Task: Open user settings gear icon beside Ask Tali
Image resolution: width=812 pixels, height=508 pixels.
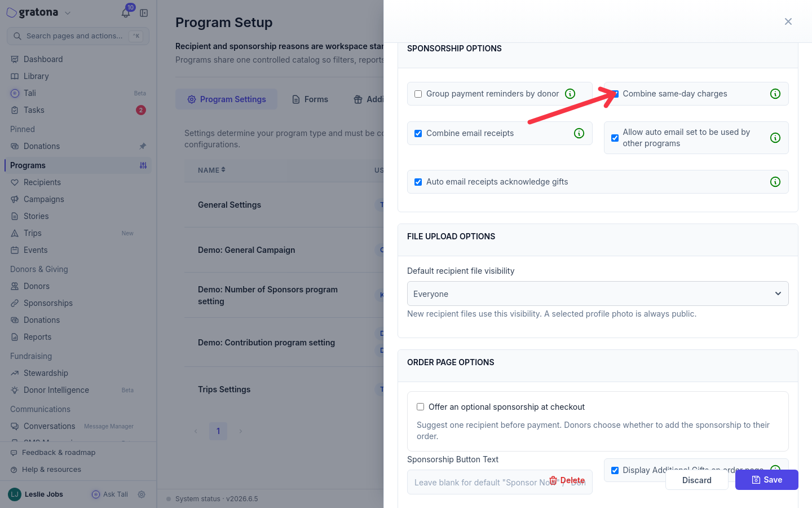Action: [142, 494]
